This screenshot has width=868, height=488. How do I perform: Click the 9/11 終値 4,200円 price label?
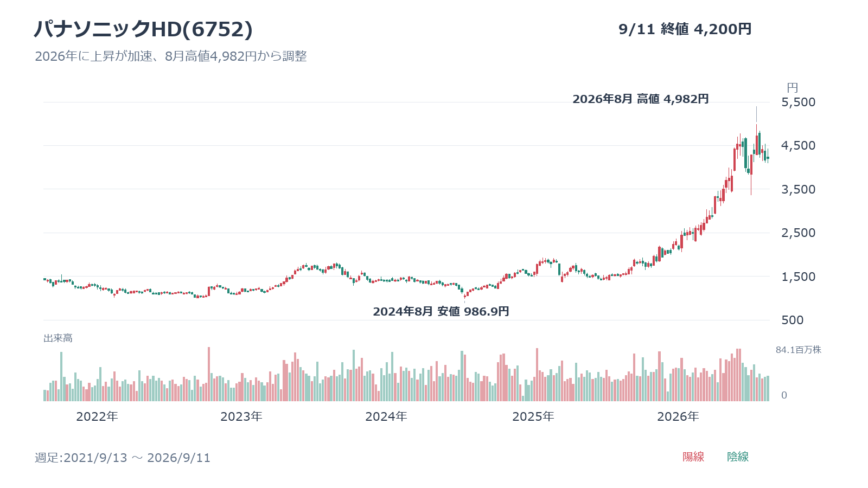click(x=685, y=29)
